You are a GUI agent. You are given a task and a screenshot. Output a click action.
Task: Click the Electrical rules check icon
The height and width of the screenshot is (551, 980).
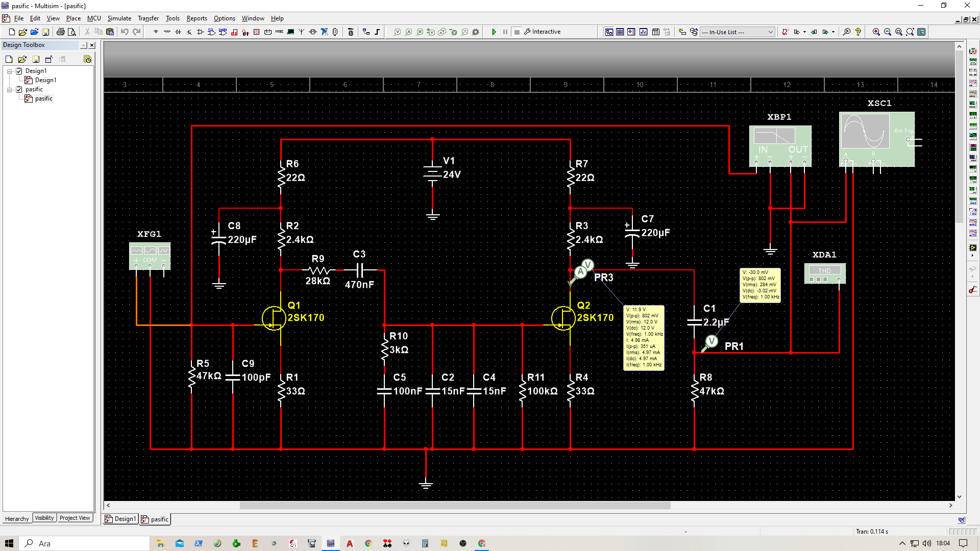(785, 32)
